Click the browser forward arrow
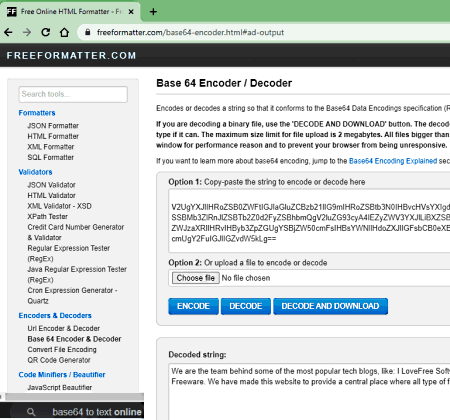The image size is (450, 420). (x=27, y=32)
